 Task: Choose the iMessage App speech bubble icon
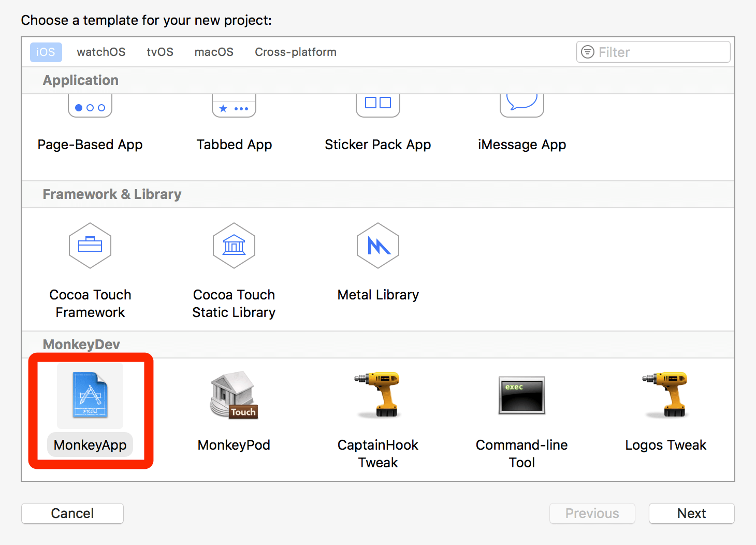[x=522, y=106]
